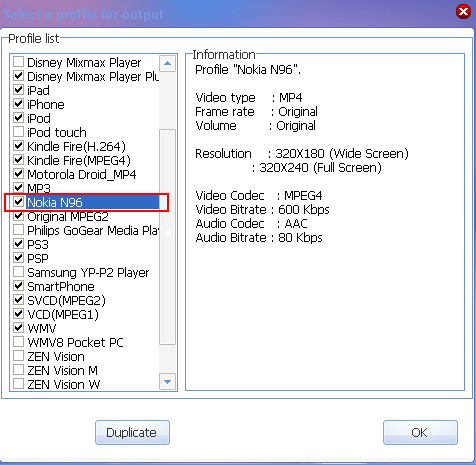
Task: Select Kindle Fire(MPEG4) profile name
Action: [x=79, y=161]
